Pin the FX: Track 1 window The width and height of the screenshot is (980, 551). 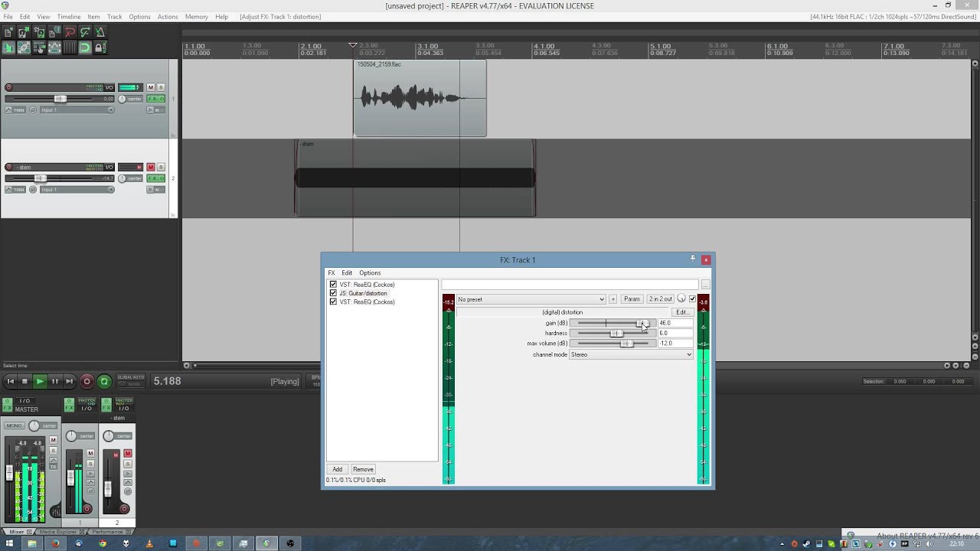693,259
